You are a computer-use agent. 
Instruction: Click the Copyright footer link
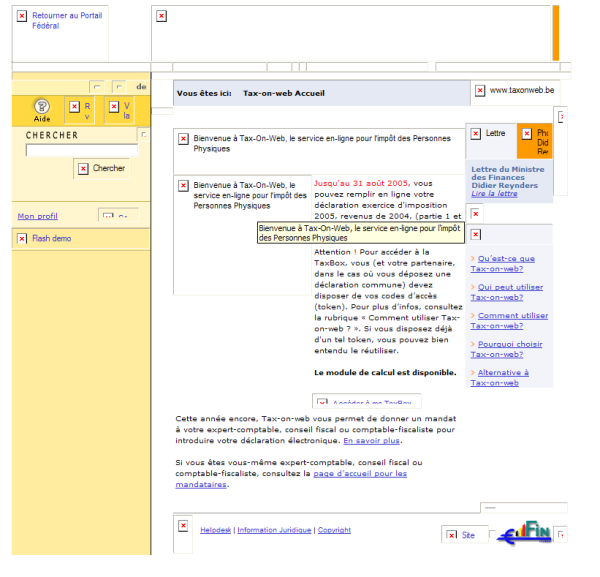coord(334,530)
